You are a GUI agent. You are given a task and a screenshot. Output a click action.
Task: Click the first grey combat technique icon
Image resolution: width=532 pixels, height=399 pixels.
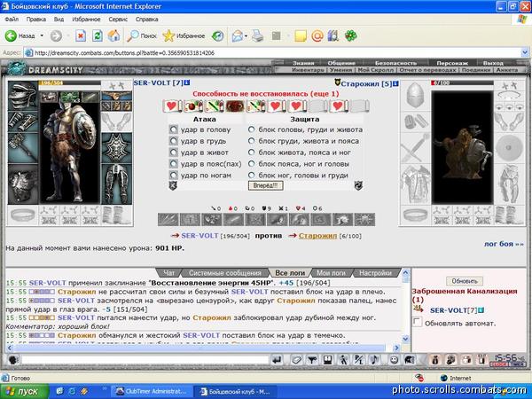coord(168,220)
